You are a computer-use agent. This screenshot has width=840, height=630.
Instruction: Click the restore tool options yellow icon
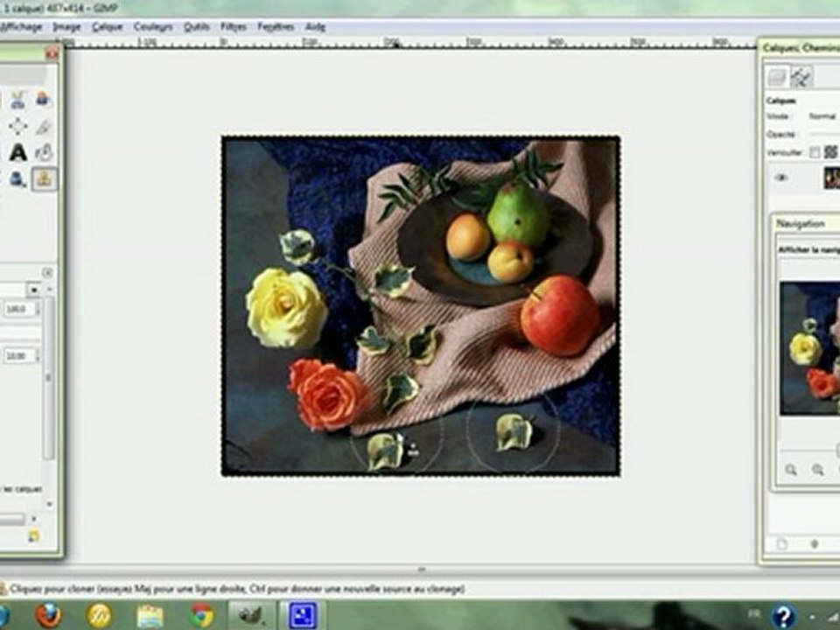(34, 535)
